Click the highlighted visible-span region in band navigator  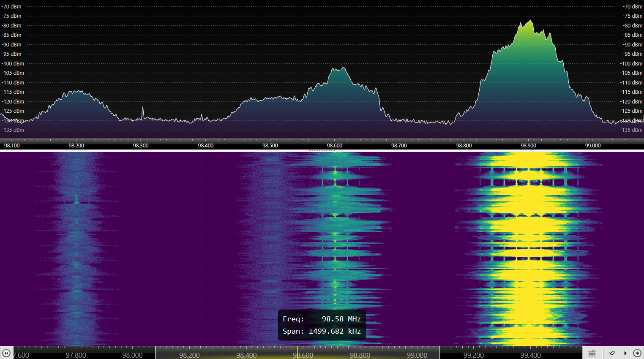click(297, 353)
